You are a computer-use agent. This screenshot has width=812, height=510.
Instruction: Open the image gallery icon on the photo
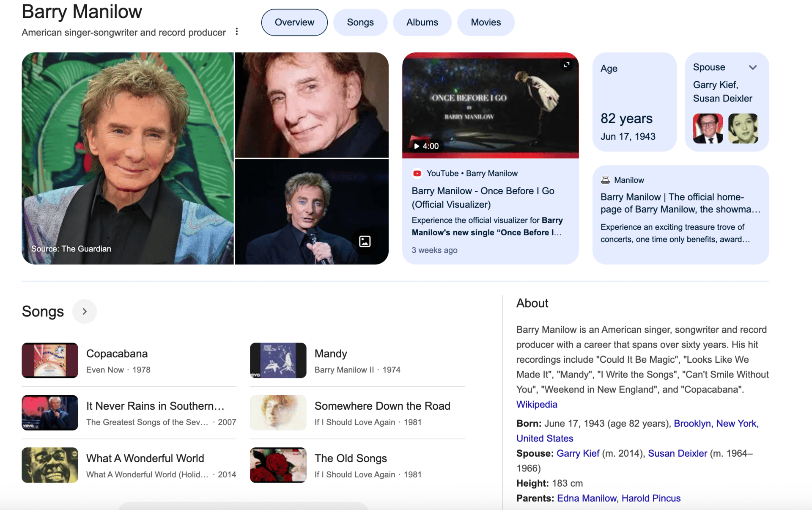pos(365,241)
